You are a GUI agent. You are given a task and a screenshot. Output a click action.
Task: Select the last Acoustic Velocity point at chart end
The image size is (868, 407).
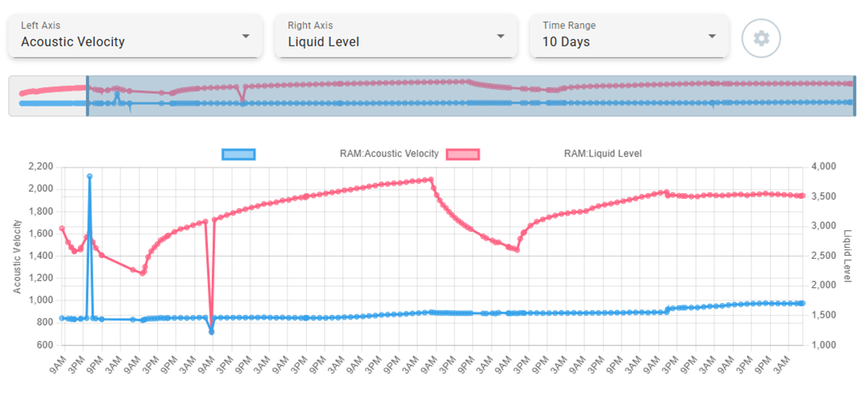pyautogui.click(x=801, y=303)
